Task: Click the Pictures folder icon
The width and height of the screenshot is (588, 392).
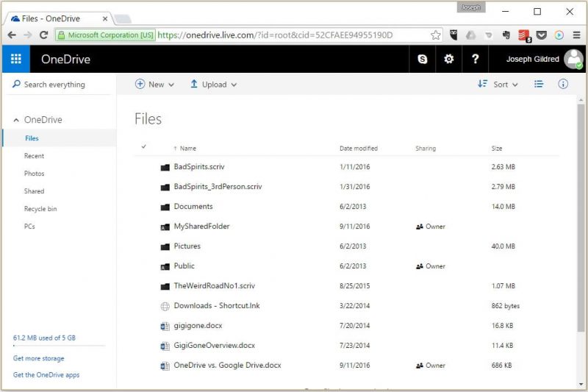Action: pos(165,247)
